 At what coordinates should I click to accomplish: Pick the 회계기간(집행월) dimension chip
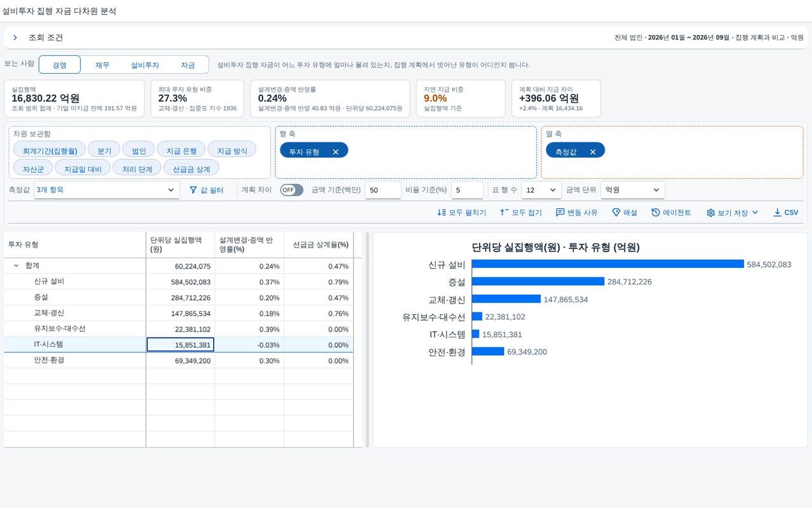pyautogui.click(x=49, y=150)
